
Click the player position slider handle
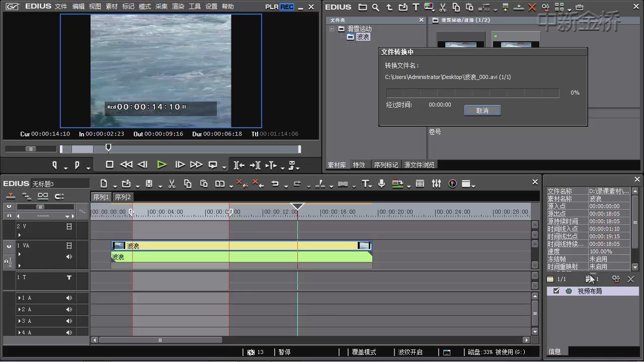(x=108, y=147)
